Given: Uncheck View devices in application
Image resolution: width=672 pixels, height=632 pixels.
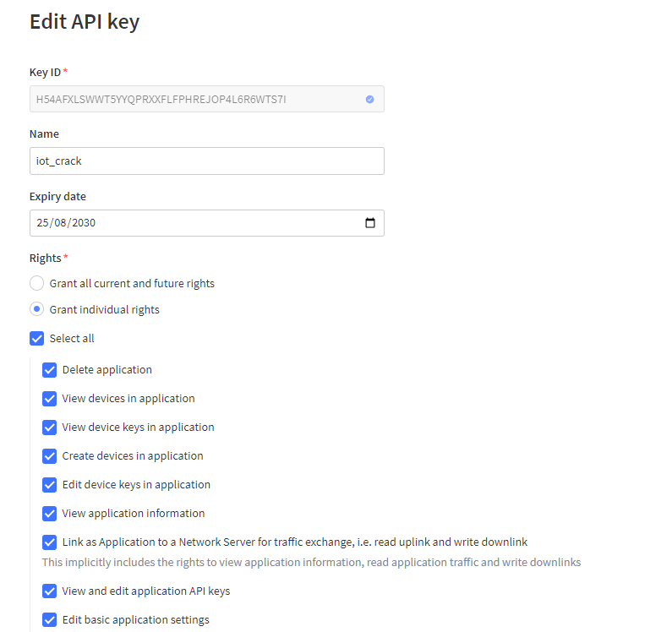Looking at the screenshot, I should pyautogui.click(x=50, y=398).
